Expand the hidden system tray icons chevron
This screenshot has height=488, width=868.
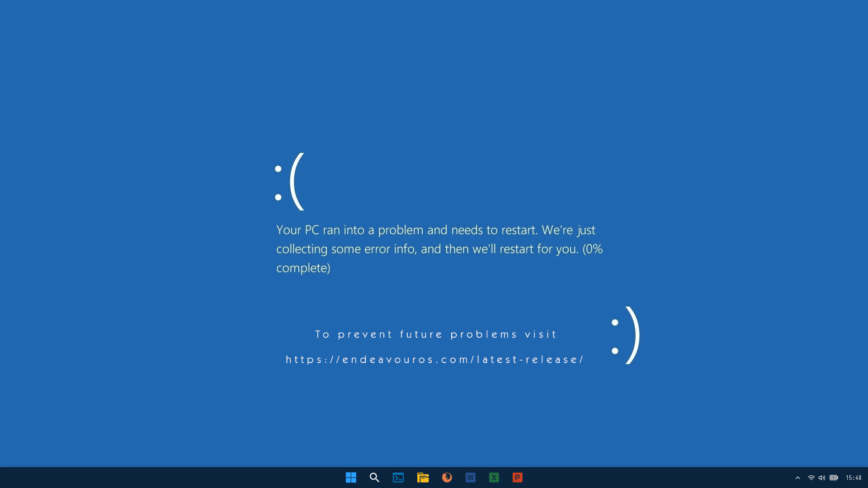pos(798,478)
